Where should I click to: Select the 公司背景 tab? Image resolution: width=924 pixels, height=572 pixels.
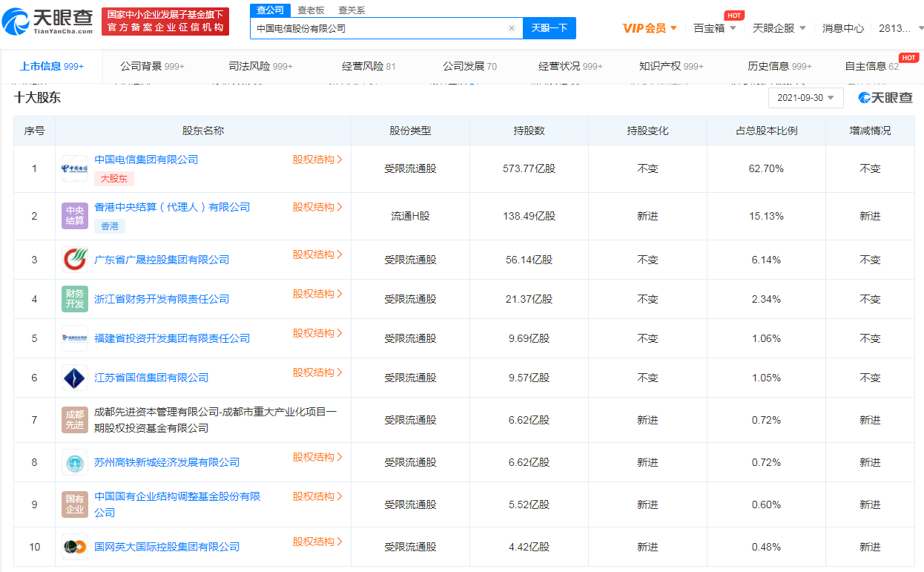click(152, 66)
